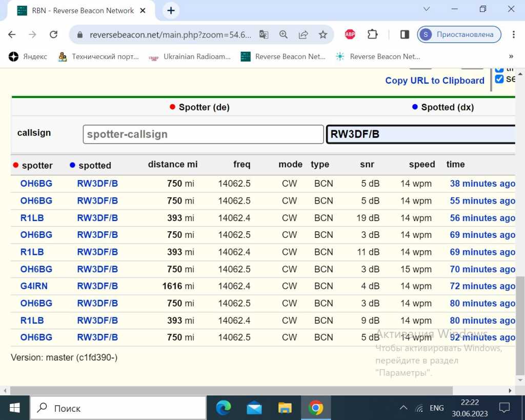Viewport: 525px width, 420px height.
Task: View site information lock icon
Action: [79, 35]
